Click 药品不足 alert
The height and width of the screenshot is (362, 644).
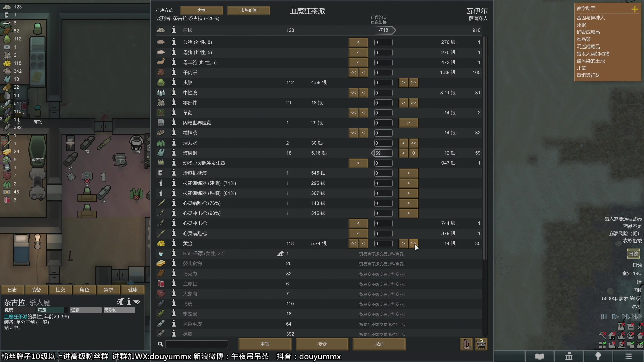[x=632, y=226]
